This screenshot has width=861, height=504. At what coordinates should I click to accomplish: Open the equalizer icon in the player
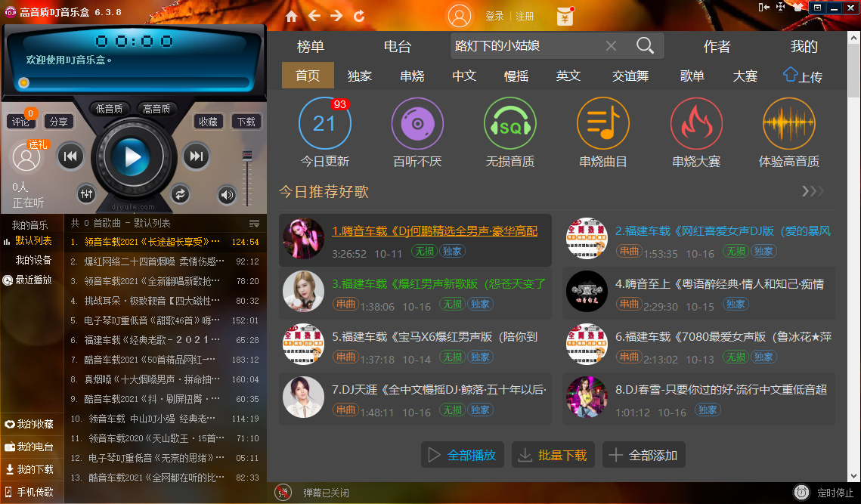(x=86, y=194)
